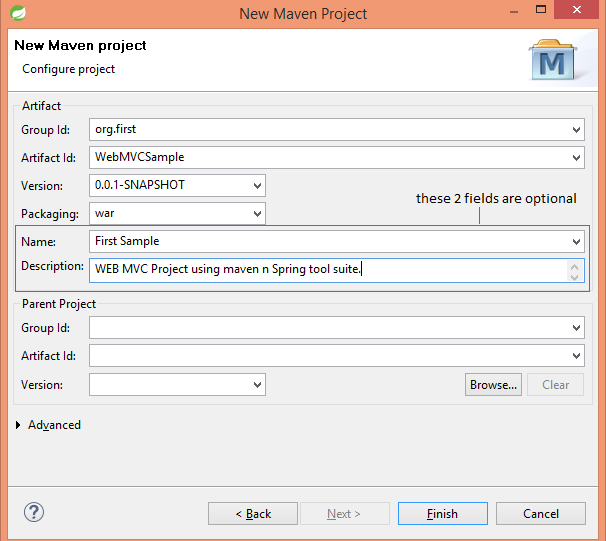
Task: Click the Finish button
Action: pos(443,514)
